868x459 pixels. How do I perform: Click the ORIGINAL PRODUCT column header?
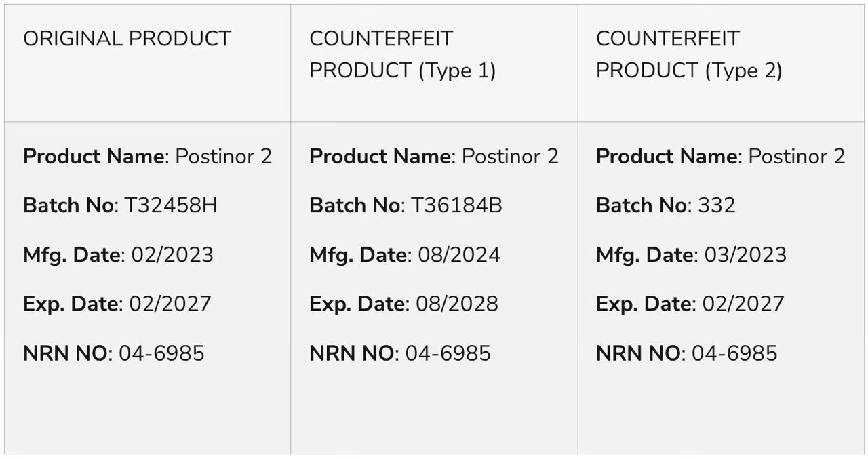(127, 39)
